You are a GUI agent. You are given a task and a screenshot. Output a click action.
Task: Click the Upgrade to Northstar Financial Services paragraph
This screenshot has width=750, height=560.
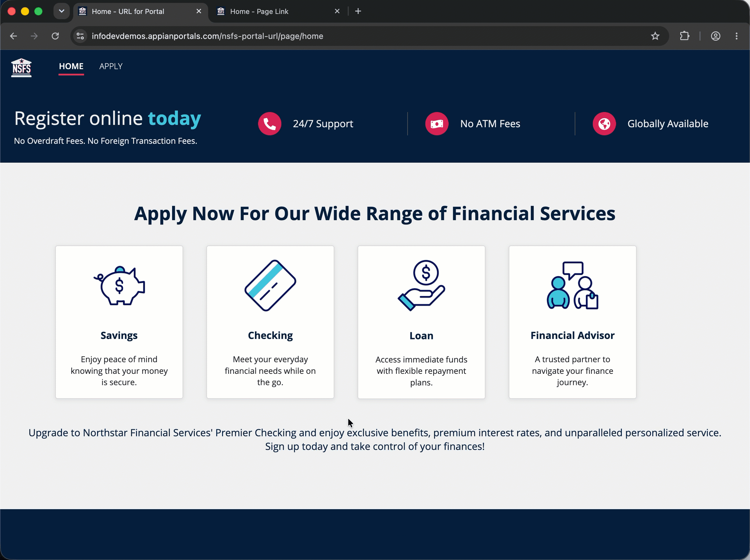(x=375, y=439)
